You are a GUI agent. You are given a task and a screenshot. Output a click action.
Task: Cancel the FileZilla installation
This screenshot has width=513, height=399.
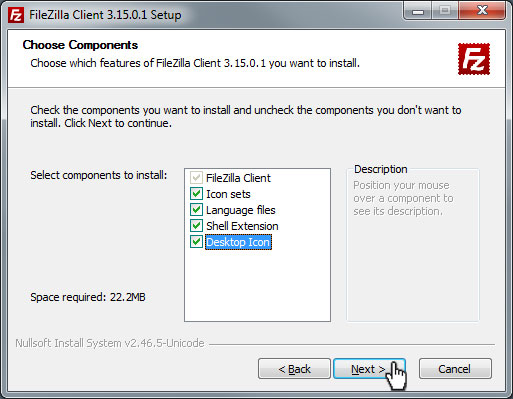(x=455, y=369)
